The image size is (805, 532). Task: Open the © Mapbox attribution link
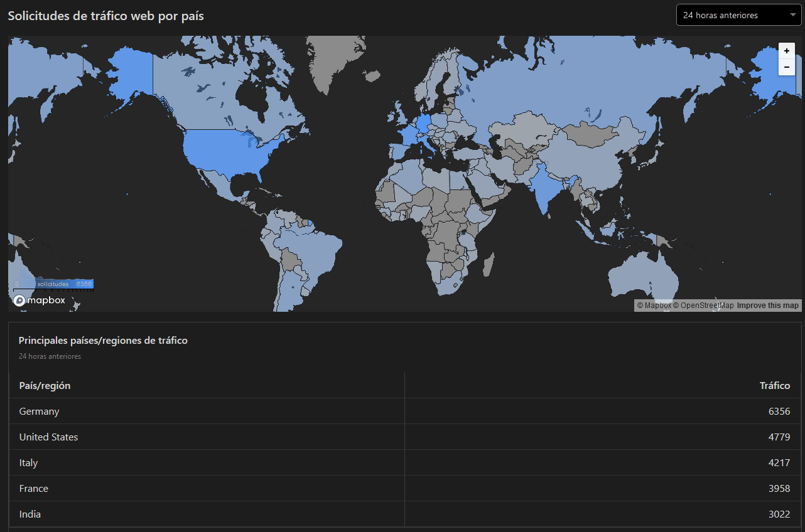point(654,306)
